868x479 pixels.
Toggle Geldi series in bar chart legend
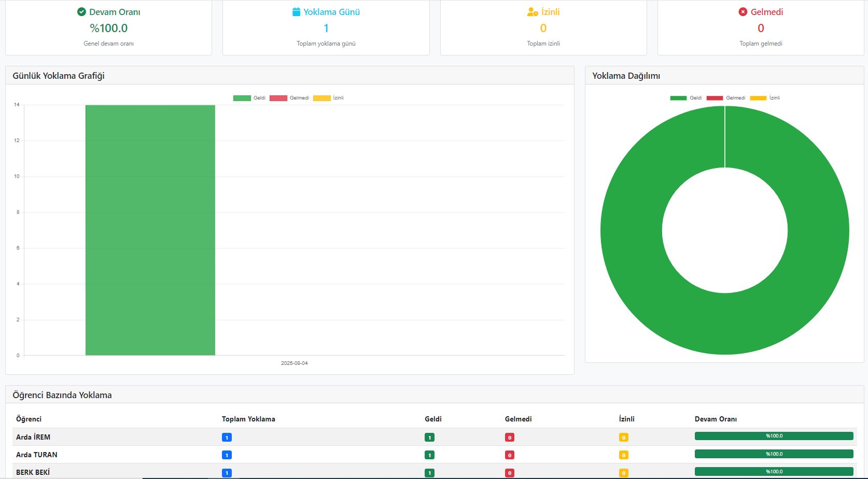click(x=249, y=98)
